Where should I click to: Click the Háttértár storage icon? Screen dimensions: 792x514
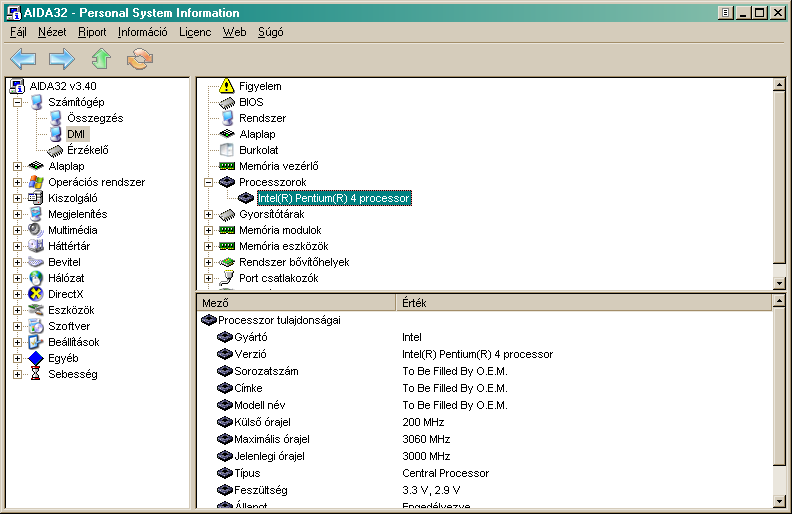[x=36, y=246]
